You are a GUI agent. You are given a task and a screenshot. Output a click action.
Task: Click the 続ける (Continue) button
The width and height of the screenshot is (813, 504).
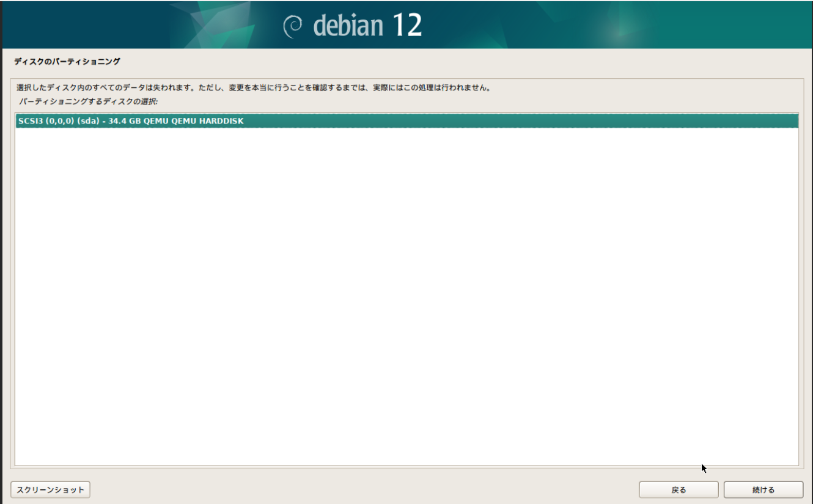click(x=763, y=489)
